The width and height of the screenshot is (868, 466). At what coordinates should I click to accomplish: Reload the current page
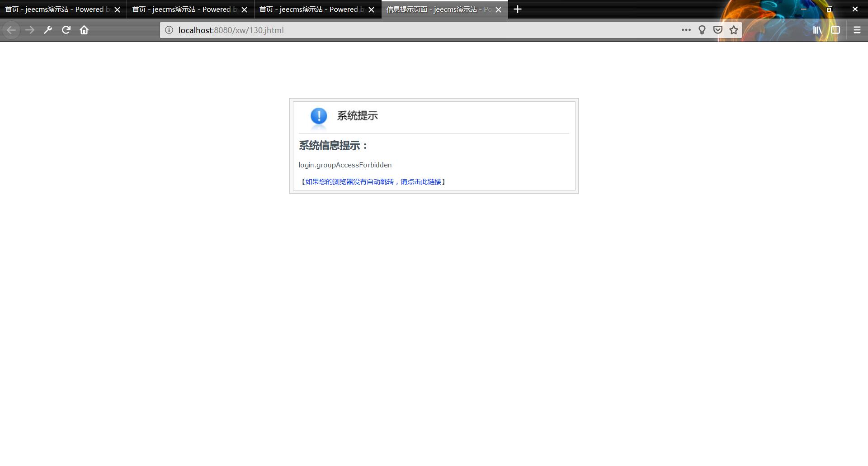(66, 30)
